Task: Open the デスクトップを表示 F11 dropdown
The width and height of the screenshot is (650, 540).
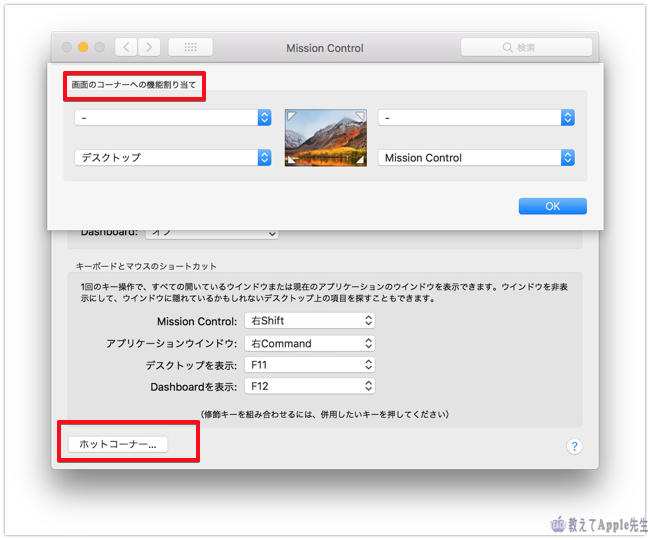Action: [x=310, y=365]
